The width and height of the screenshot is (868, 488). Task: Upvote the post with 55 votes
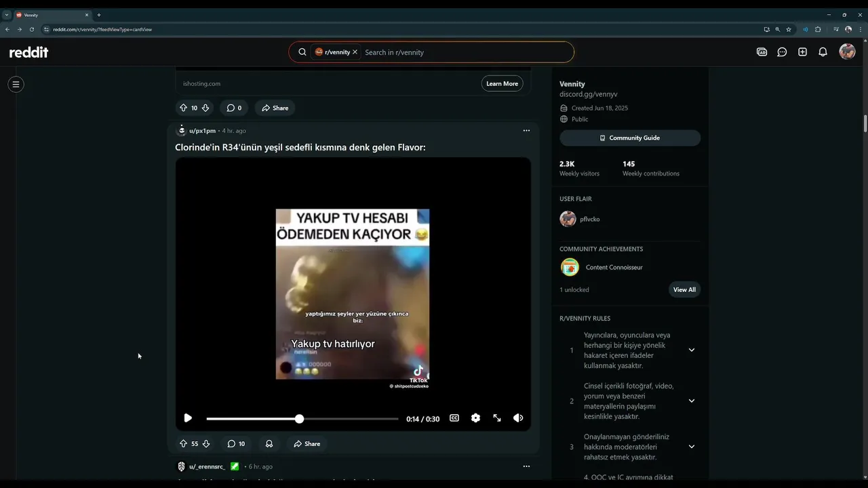click(x=183, y=444)
